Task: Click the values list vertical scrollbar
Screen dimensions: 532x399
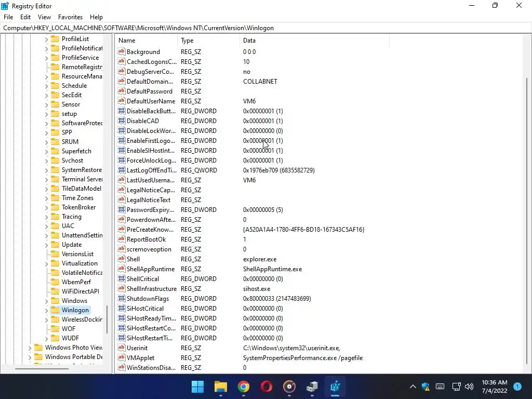Action: pyautogui.click(x=527, y=220)
